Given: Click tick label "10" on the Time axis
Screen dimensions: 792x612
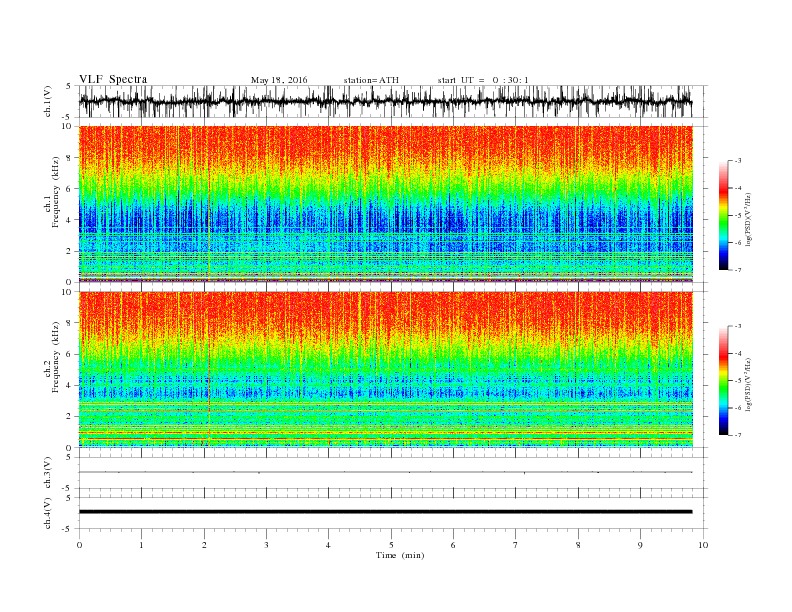Looking at the screenshot, I should click(x=703, y=545).
